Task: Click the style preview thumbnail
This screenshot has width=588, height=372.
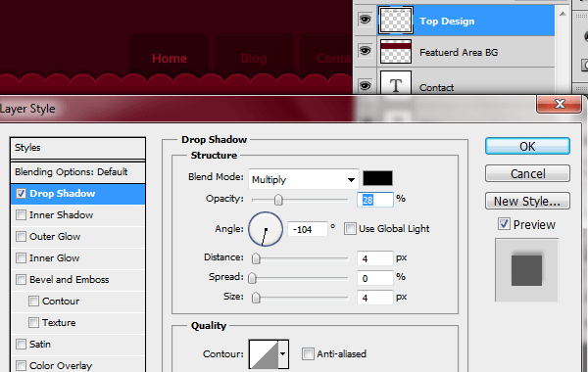Action: coord(527,270)
